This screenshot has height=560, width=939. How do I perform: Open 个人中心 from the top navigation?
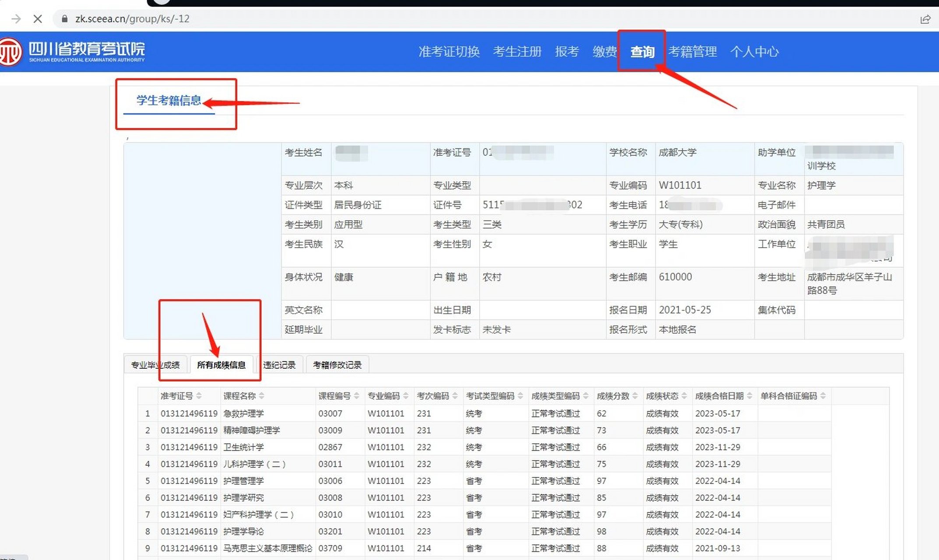pyautogui.click(x=755, y=52)
